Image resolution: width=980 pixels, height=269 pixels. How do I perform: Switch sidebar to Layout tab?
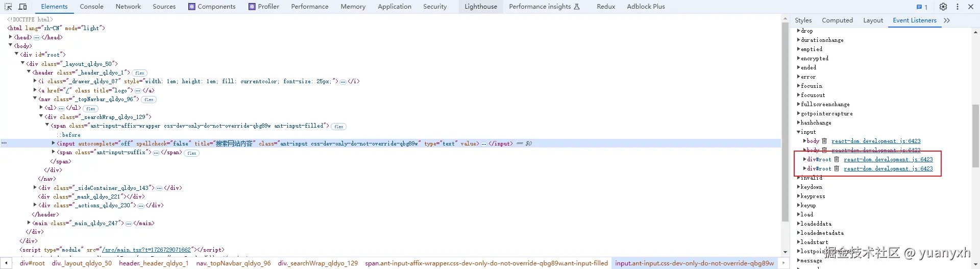(873, 20)
